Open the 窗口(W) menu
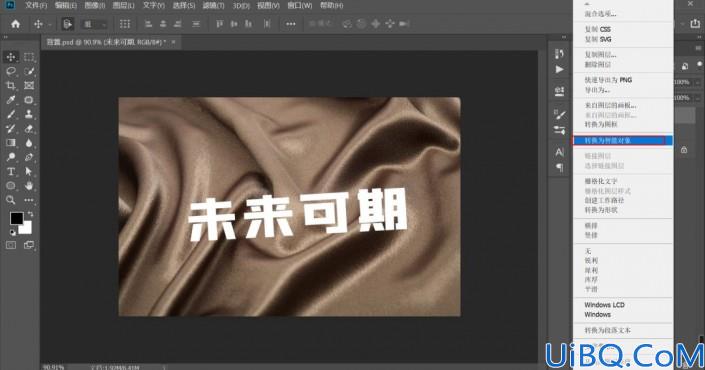The image size is (705, 370). coord(300,5)
